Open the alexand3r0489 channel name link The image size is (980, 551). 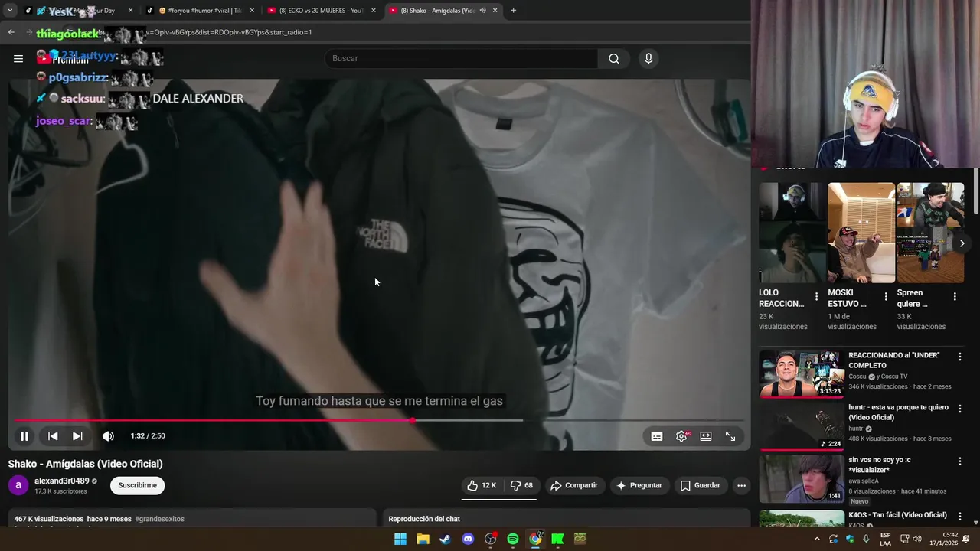click(x=61, y=481)
